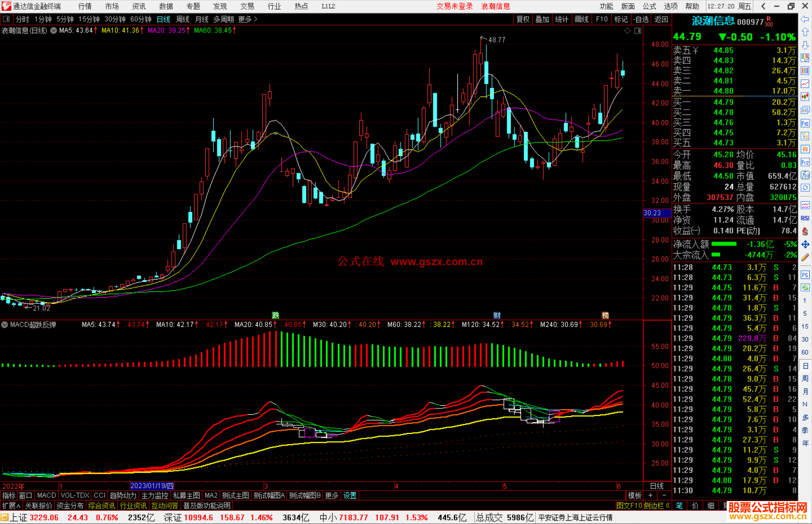This screenshot has width=812, height=524.
Task: Open the f(x) formula sidebar icon
Action: (805, 175)
